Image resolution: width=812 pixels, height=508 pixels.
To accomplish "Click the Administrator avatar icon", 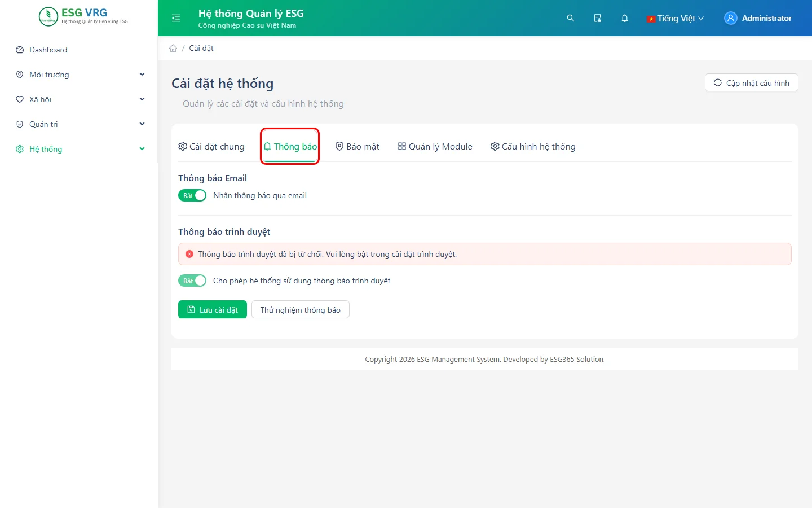I will tap(731, 18).
